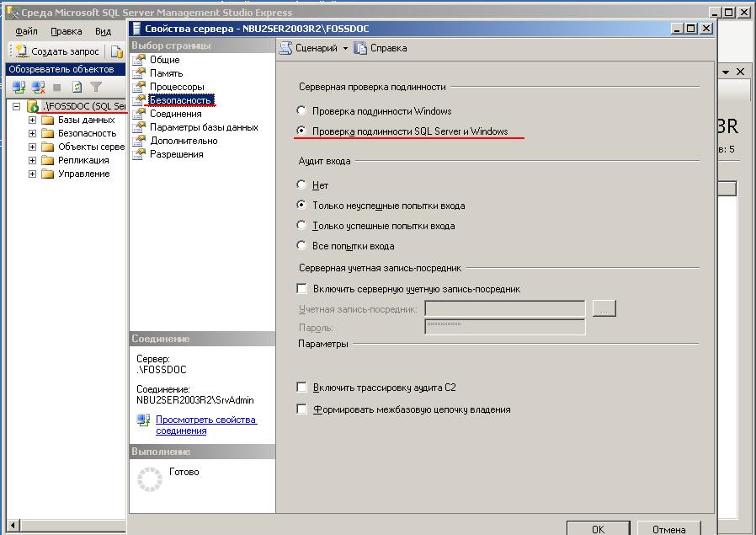Select Проверка подлинности SQL Server и Windows option
Image resolution: width=756 pixels, height=535 pixels.
[x=301, y=131]
